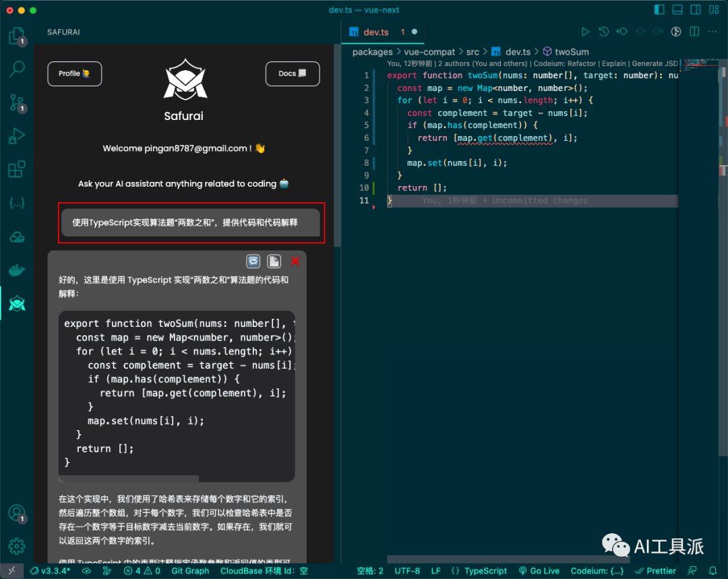Click the code block horizontal scrollbar
The height and width of the screenshot is (579, 728).
pyautogui.click(x=129, y=479)
